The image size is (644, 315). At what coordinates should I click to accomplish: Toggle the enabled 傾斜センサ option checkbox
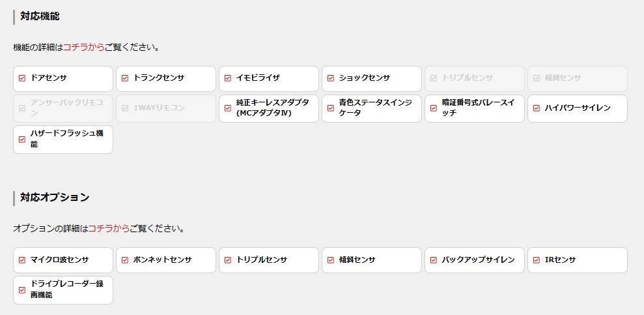[x=331, y=260]
